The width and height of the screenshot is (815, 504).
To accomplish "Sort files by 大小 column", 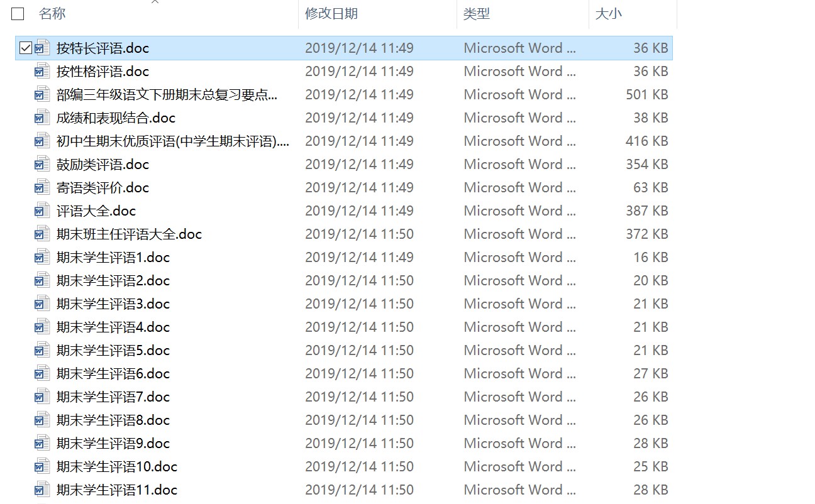I will click(x=608, y=14).
